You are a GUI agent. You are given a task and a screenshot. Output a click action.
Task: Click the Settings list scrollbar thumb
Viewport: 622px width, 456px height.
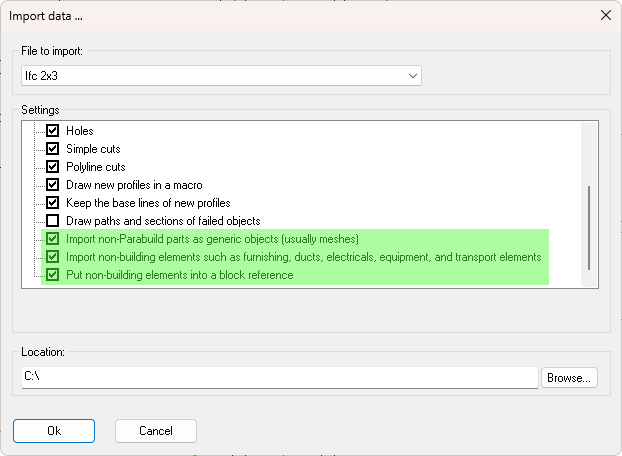589,227
